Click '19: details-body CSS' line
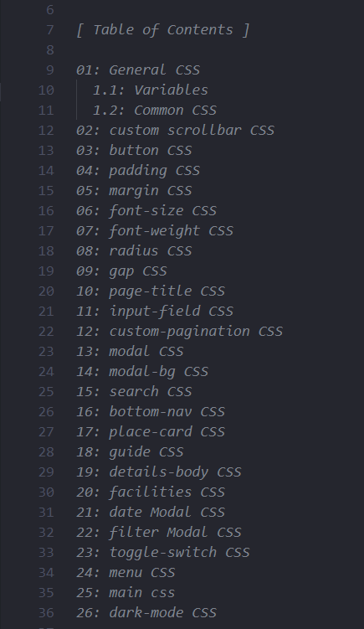Screen dimensions: 364x629 coord(159,472)
